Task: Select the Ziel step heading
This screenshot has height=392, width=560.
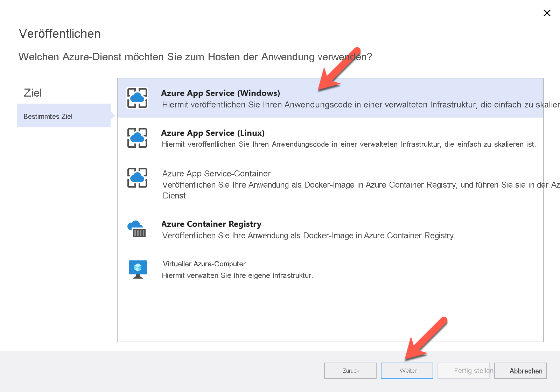Action: pyautogui.click(x=33, y=93)
